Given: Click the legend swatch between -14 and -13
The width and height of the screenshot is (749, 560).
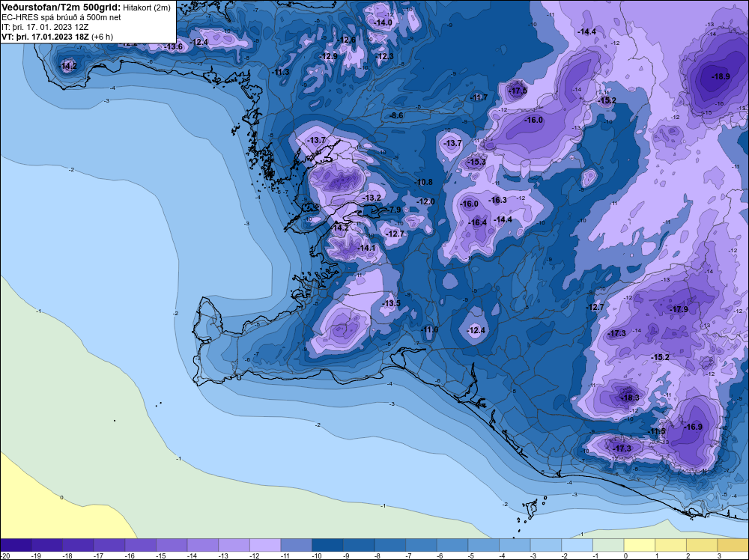Looking at the screenshot, I should coord(203,545).
